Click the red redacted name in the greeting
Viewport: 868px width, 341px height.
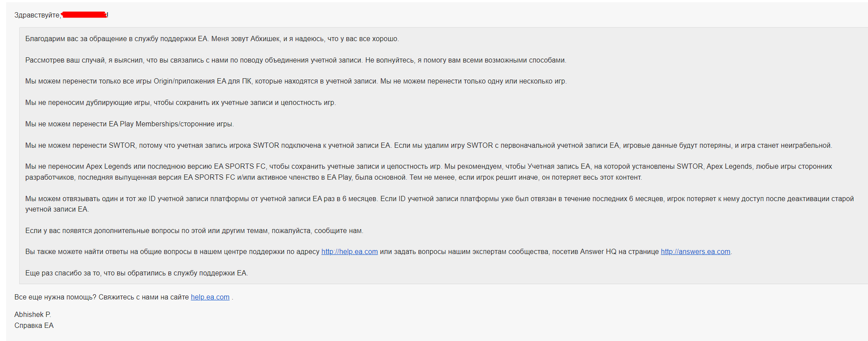click(x=84, y=15)
